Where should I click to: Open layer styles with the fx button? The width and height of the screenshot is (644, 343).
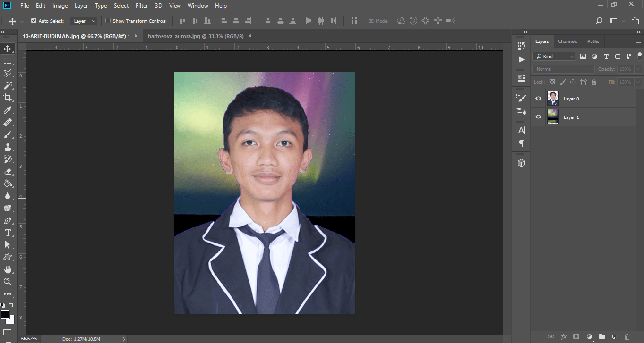coord(564,336)
